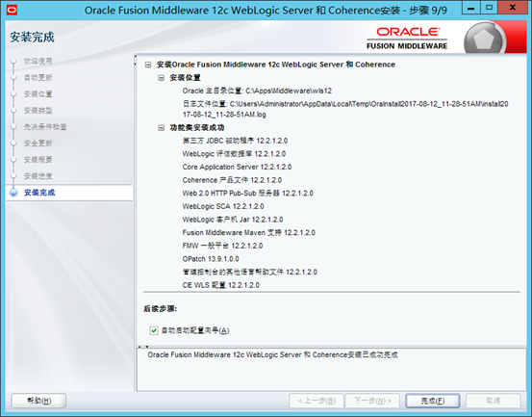Select 安装类型 step in sidebar

[x=38, y=111]
